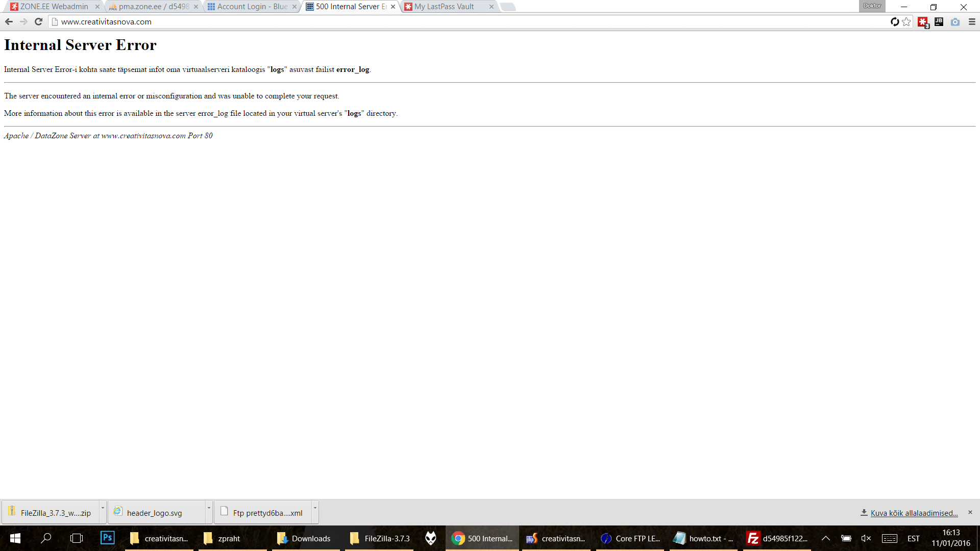Close the ZONE.EE Webadmin tab

coord(97,7)
